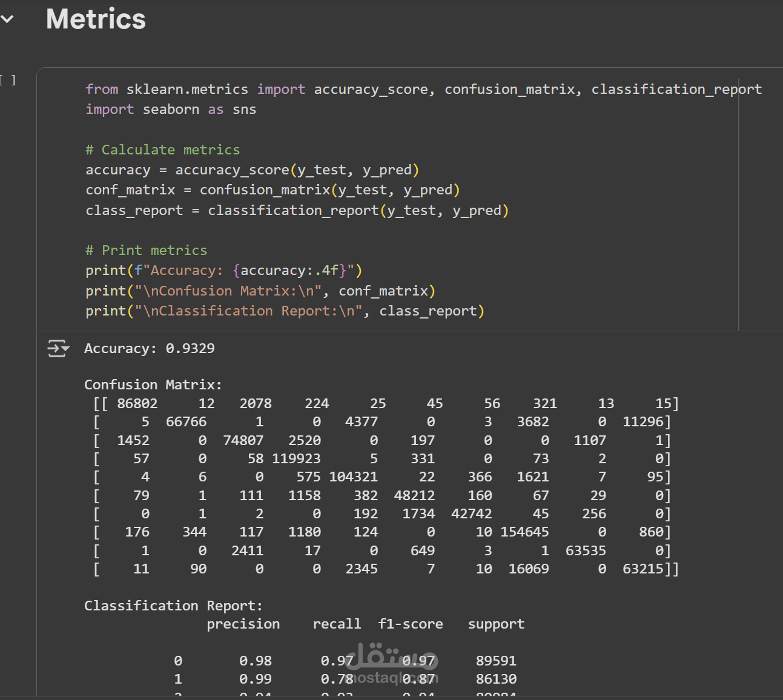This screenshot has height=700, width=783.
Task: Click the 'Confusion Matrix:' output label
Action: tap(153, 385)
